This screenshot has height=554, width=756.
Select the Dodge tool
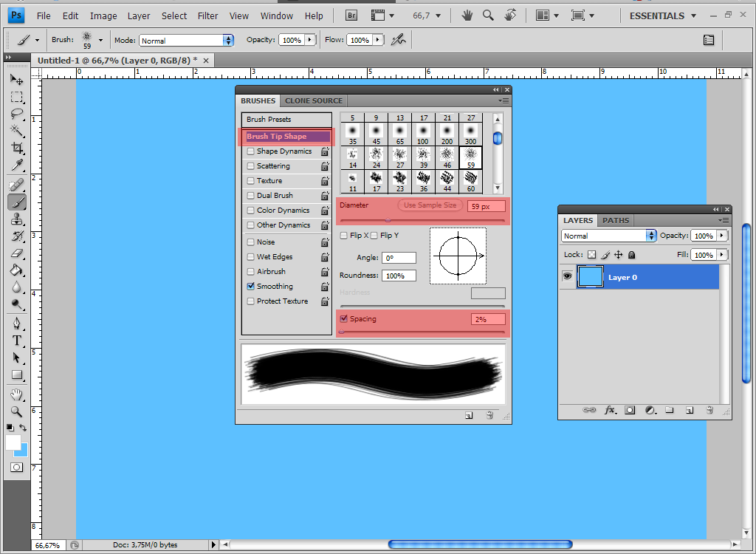click(17, 304)
